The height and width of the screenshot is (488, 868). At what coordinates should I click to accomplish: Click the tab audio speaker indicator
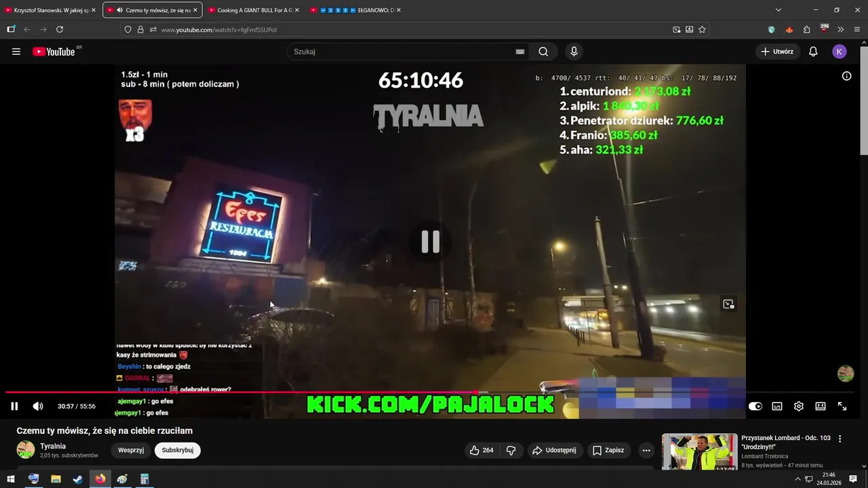click(119, 10)
